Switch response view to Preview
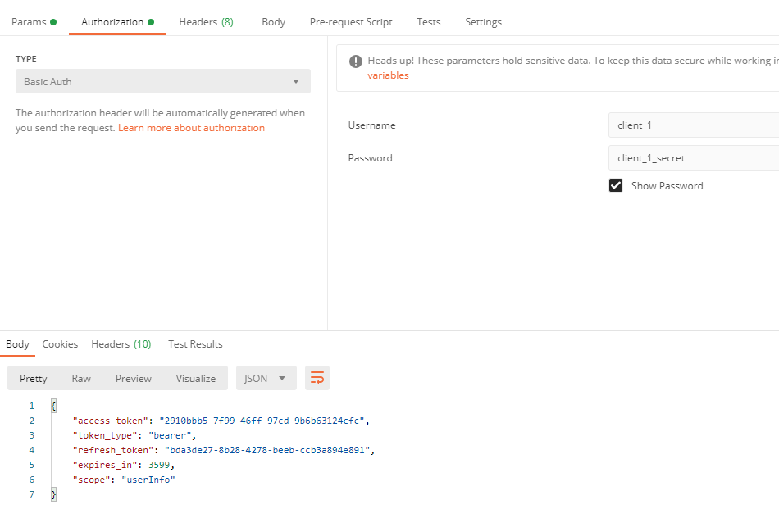Image resolution: width=779 pixels, height=532 pixels. [134, 378]
